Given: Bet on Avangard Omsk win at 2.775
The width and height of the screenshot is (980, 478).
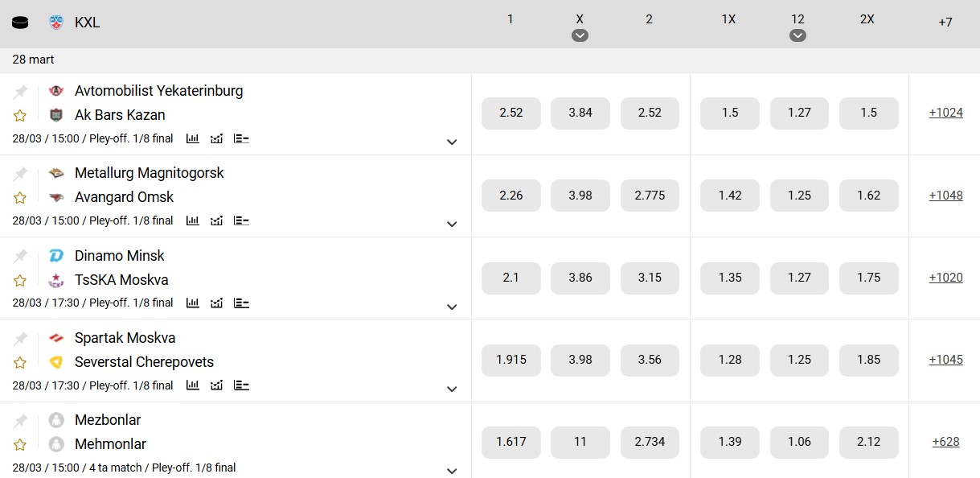Looking at the screenshot, I should click(650, 196).
